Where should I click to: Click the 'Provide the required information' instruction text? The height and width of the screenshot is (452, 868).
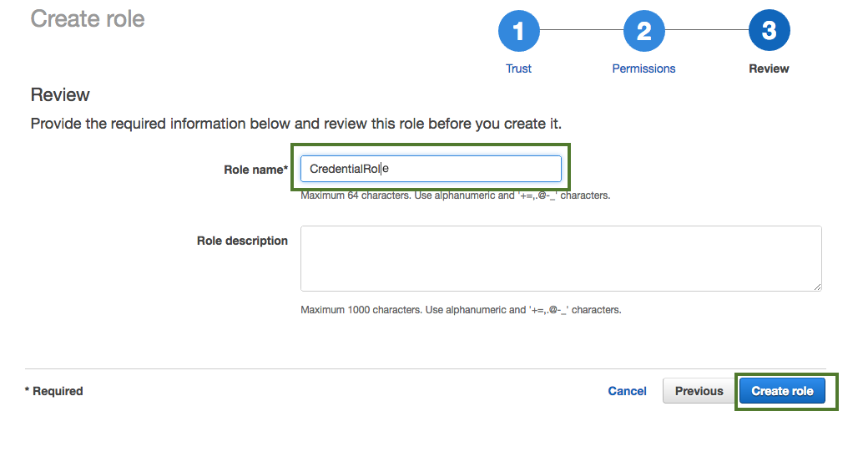296,124
